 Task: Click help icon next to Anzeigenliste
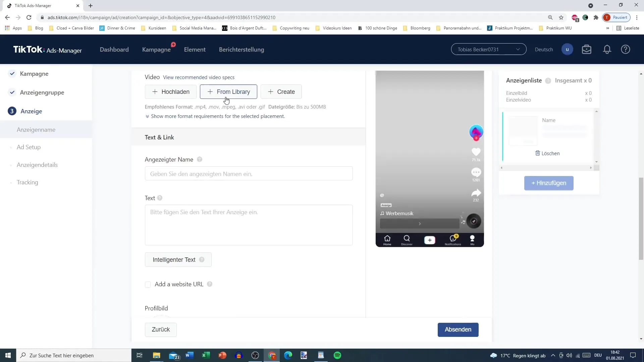point(548,81)
